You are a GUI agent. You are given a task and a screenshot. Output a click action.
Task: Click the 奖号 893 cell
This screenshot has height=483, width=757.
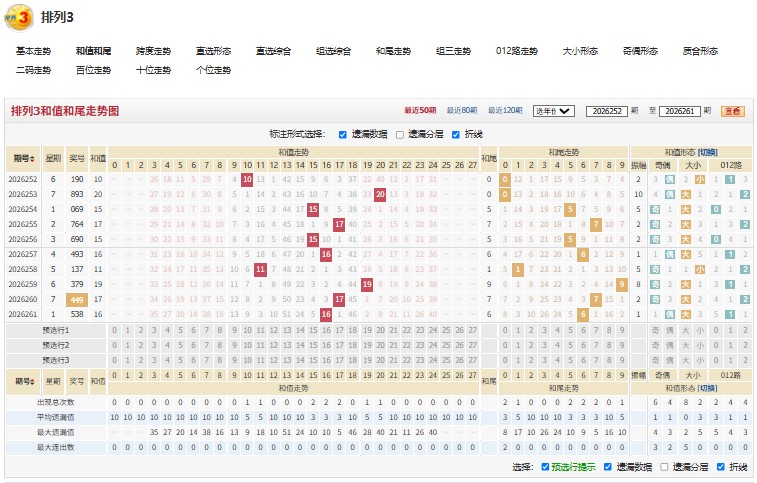[77, 195]
